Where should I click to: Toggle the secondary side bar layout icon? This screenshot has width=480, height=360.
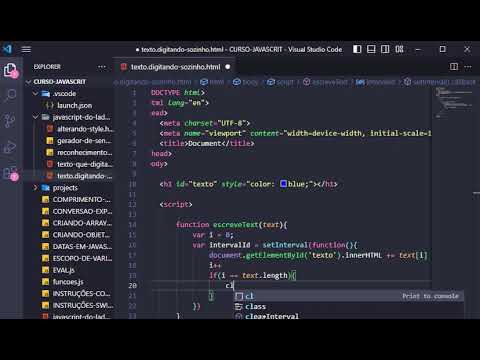click(x=385, y=49)
